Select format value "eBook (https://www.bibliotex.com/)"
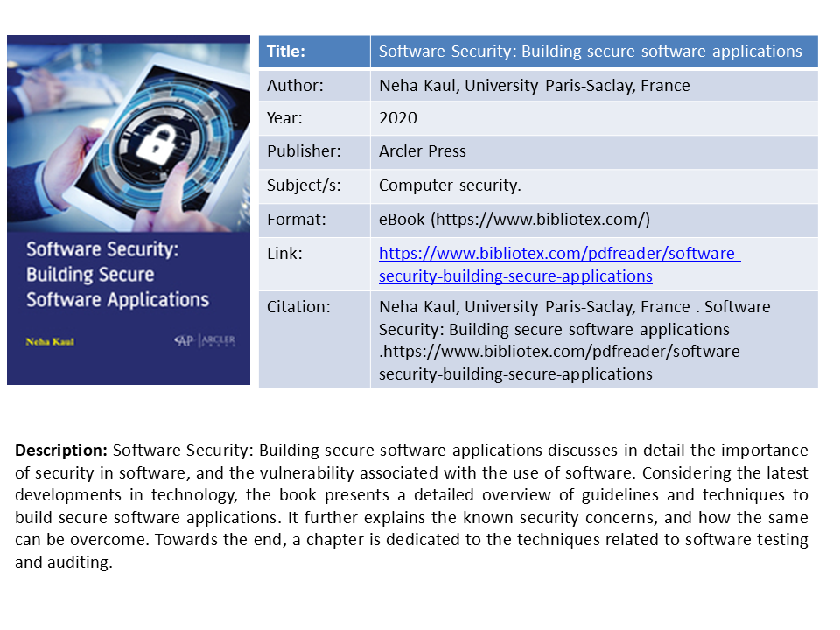The image size is (840, 630). pyautogui.click(x=514, y=220)
